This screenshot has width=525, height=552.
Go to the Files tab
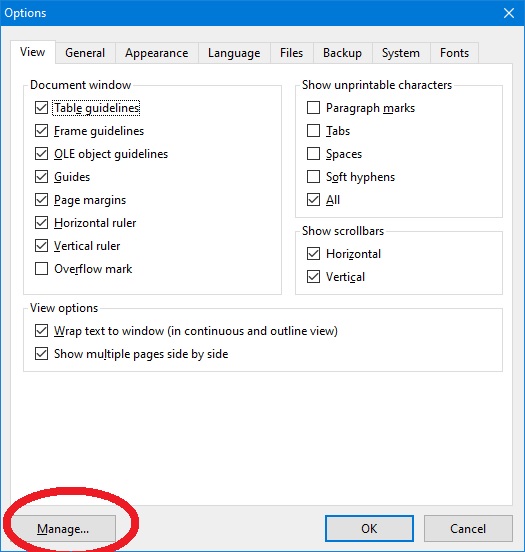point(292,53)
